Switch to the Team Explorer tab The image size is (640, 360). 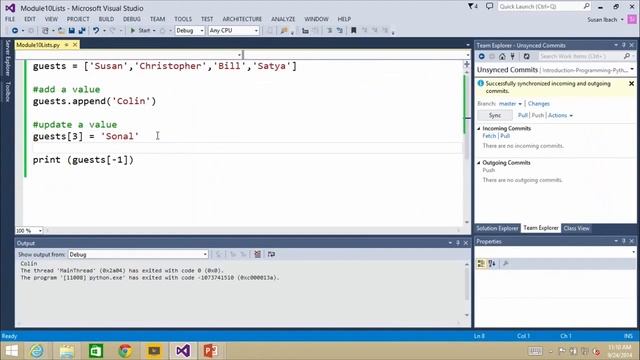click(x=541, y=228)
